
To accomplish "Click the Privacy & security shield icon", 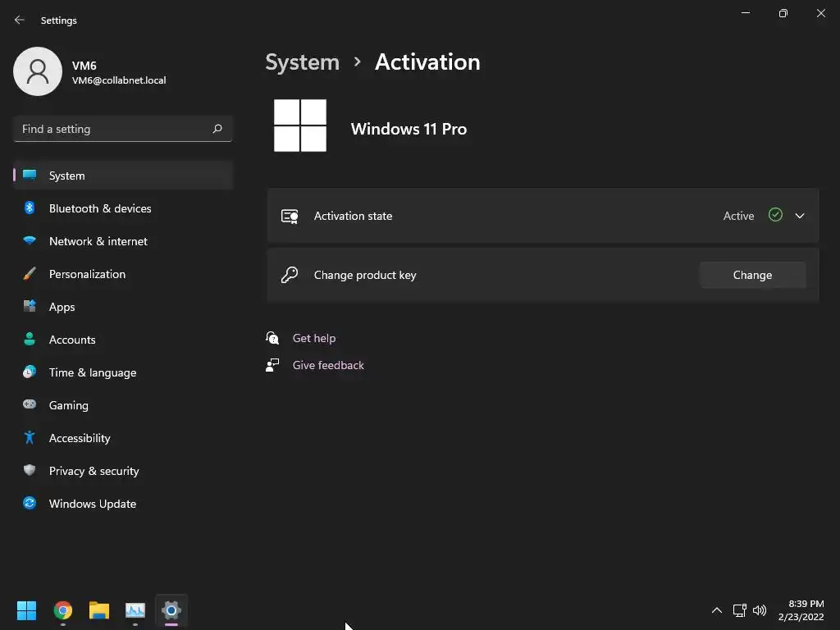I will point(30,470).
